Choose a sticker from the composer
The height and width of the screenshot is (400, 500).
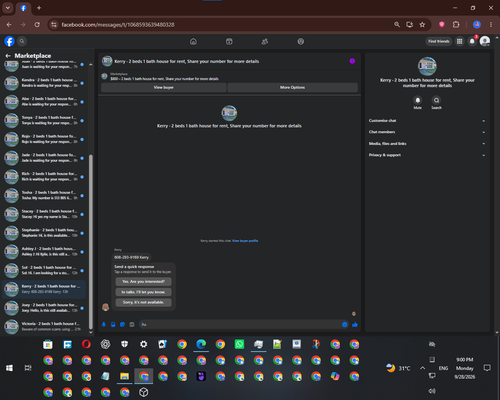pos(122,324)
